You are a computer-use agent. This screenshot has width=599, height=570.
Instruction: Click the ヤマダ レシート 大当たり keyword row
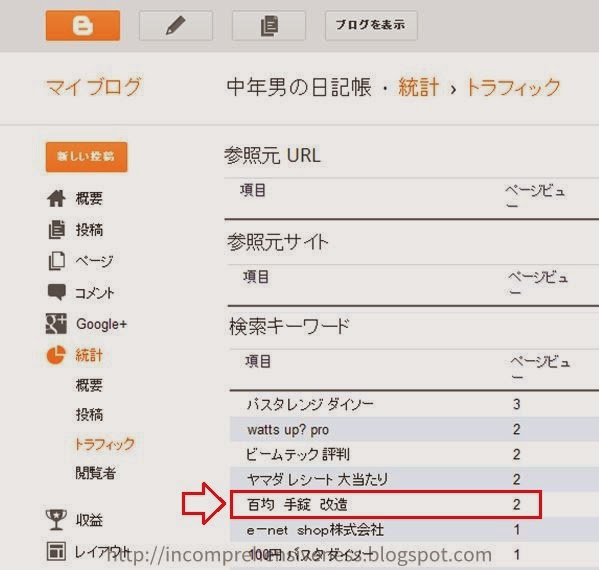[x=414, y=479]
